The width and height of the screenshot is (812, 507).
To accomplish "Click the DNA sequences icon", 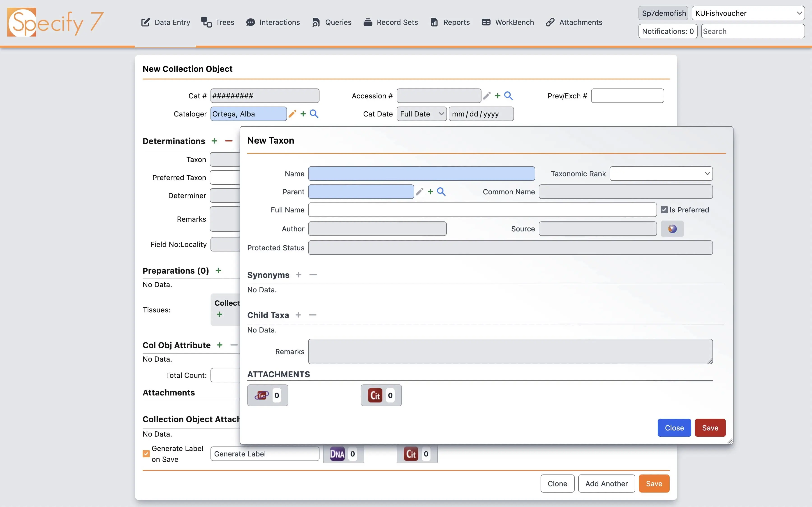I will pos(337,454).
